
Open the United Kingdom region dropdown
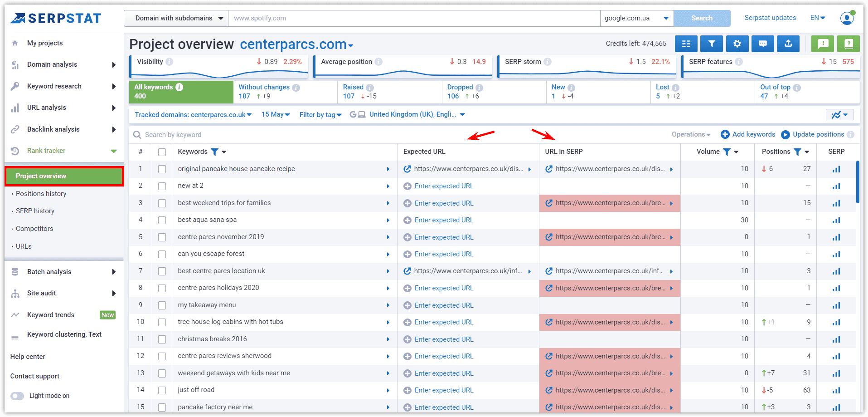[x=417, y=114]
